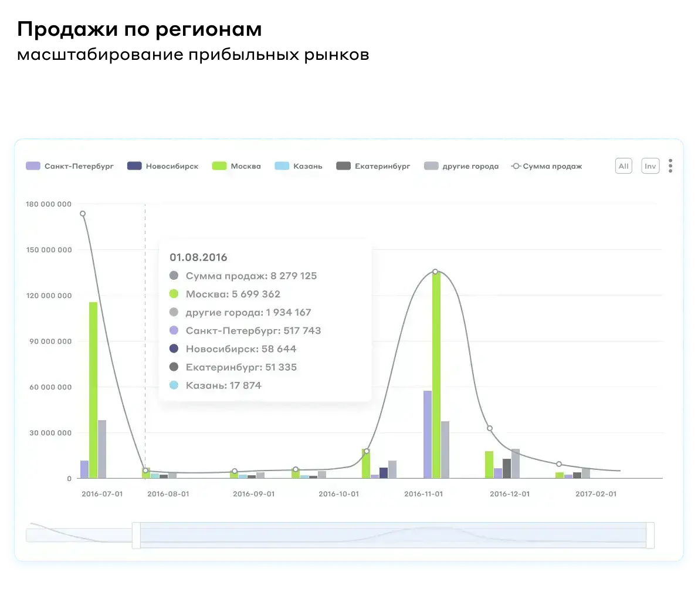The image size is (698, 616).
Task: Click the Inv invert selection button
Action: pyautogui.click(x=650, y=166)
